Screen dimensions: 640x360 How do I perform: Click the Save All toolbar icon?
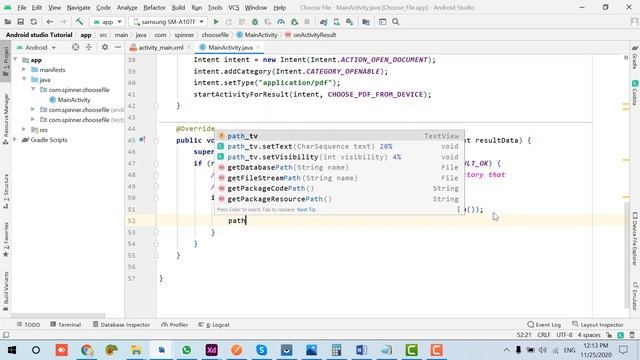click(20, 22)
